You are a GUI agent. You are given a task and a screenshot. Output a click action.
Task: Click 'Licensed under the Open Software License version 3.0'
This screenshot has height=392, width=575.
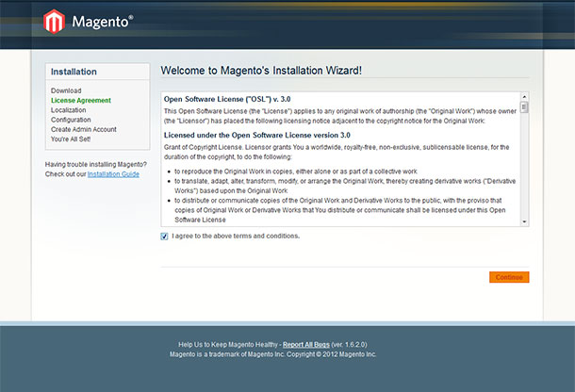(257, 135)
